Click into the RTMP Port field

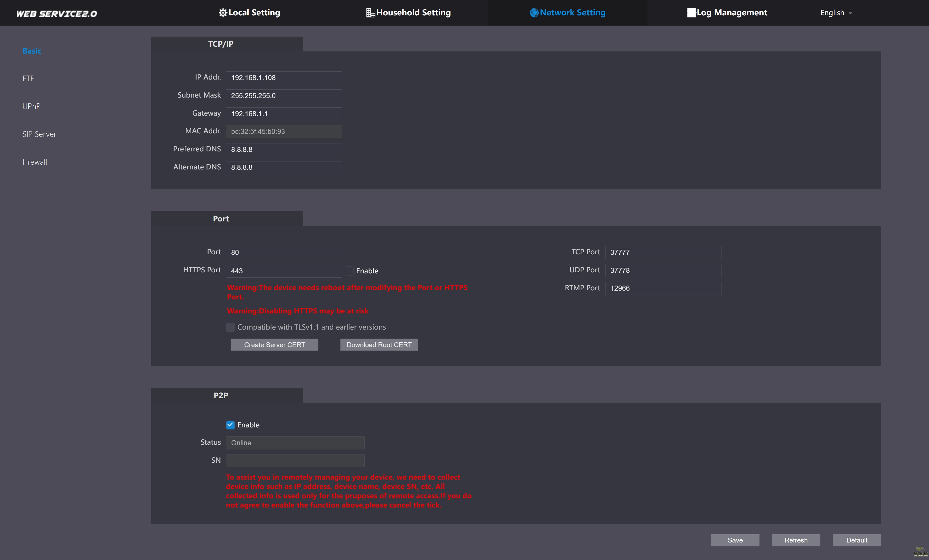coord(663,288)
